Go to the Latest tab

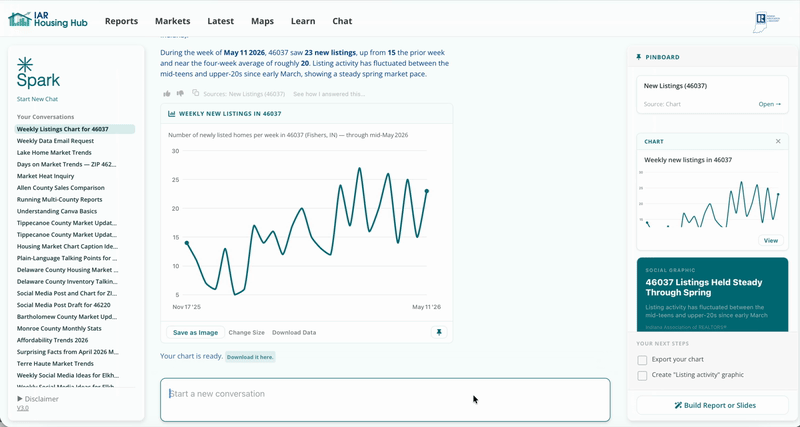[220, 21]
